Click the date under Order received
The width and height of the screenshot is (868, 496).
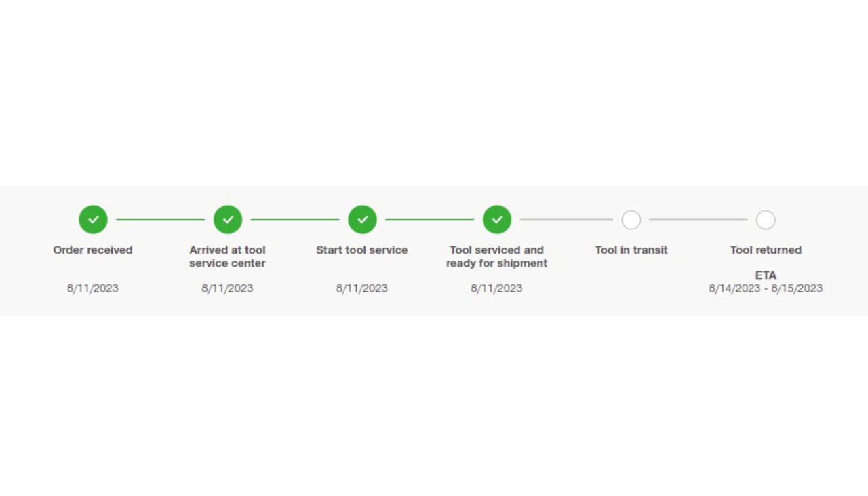click(93, 288)
